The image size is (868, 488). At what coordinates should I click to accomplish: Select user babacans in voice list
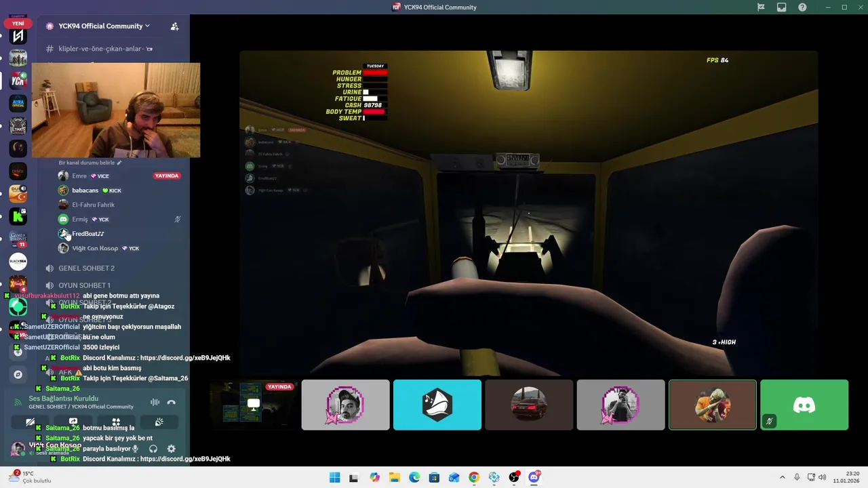85,190
